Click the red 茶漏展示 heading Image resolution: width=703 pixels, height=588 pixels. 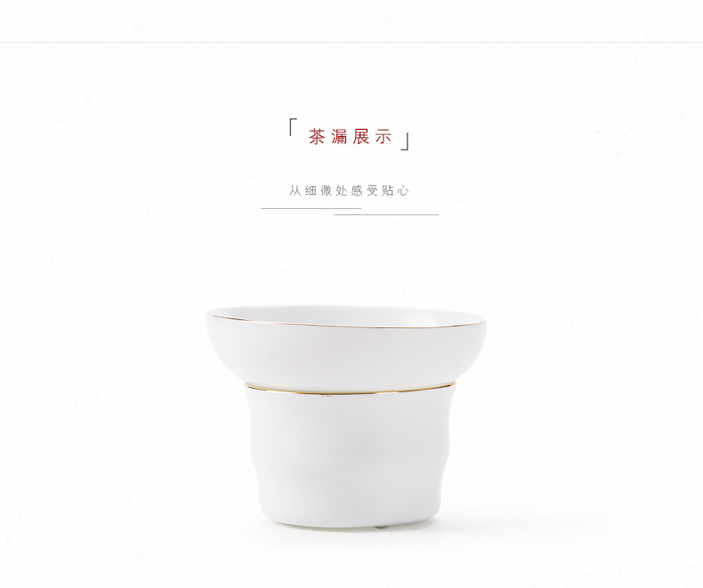pyautogui.click(x=350, y=136)
